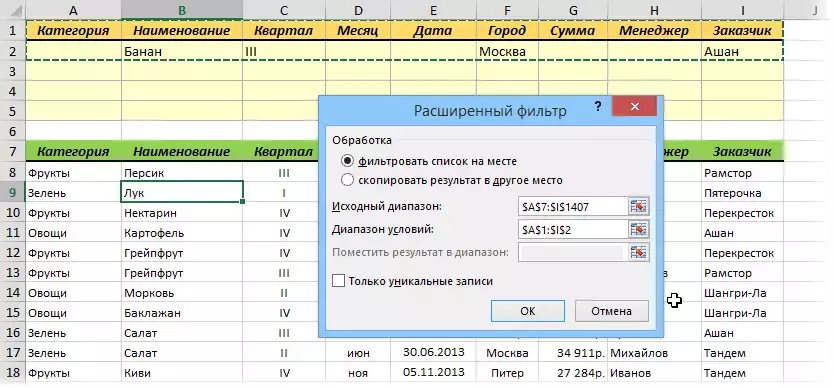Click yellow header 'Дата' in row 1
834x388 pixels.
point(433,30)
